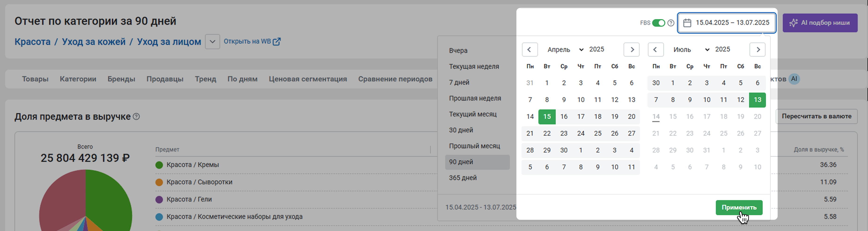The image size is (868, 231).
Task: Click the blue swatch for Косметические наборы для ухода
Action: [159, 217]
